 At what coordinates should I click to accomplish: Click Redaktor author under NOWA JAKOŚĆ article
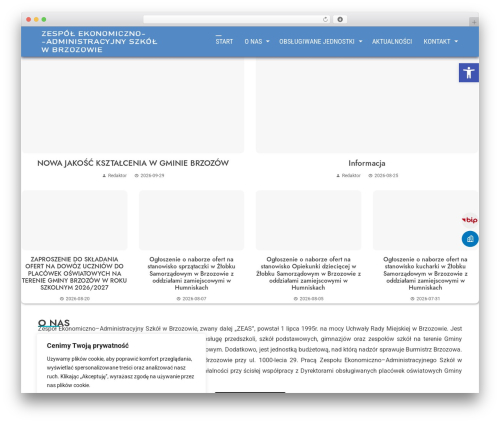point(117,176)
